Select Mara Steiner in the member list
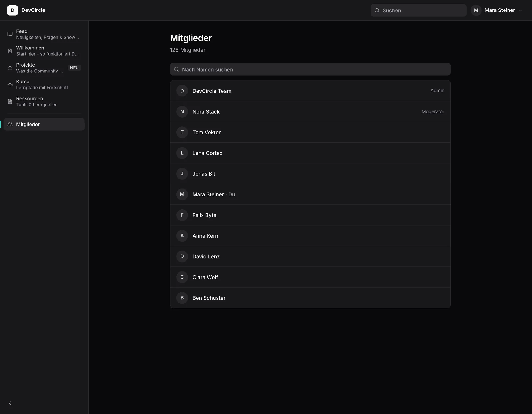This screenshot has height=414, width=532. [310, 194]
